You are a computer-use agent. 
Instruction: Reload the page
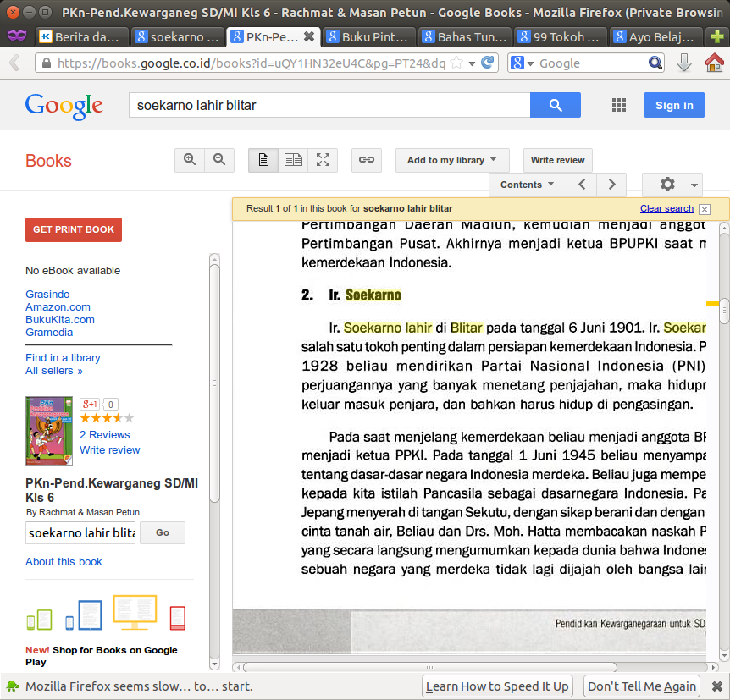(x=488, y=63)
